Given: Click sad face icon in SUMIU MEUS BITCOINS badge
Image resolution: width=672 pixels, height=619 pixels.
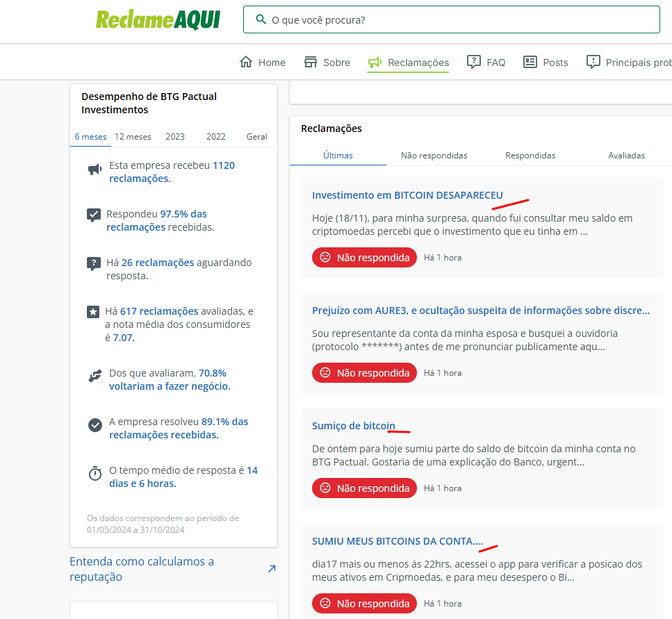Looking at the screenshot, I should click(x=325, y=603).
